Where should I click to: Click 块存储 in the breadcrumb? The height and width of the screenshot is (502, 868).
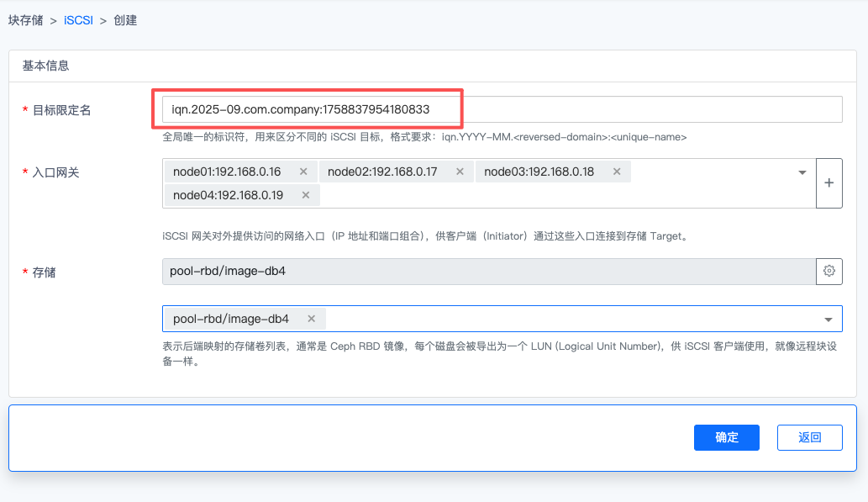(25, 20)
